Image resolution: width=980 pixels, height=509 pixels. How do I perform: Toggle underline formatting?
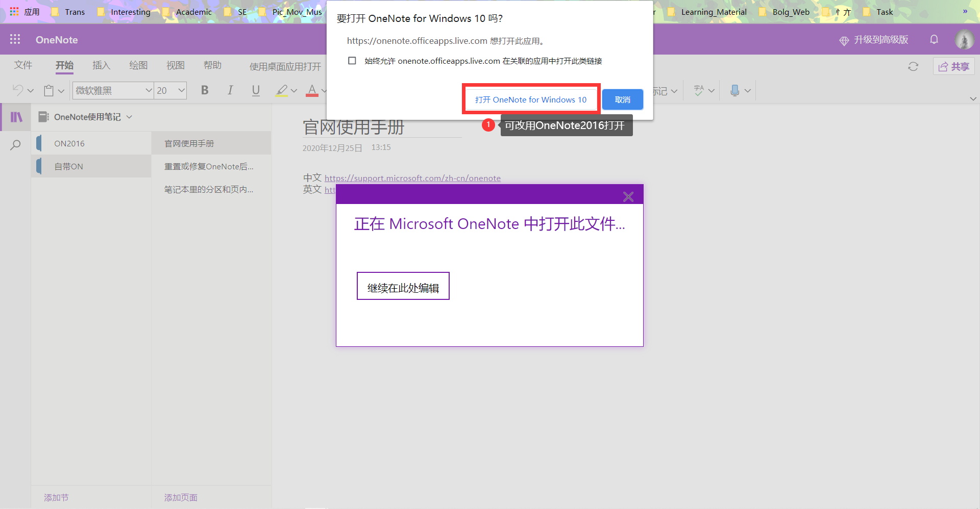(256, 90)
